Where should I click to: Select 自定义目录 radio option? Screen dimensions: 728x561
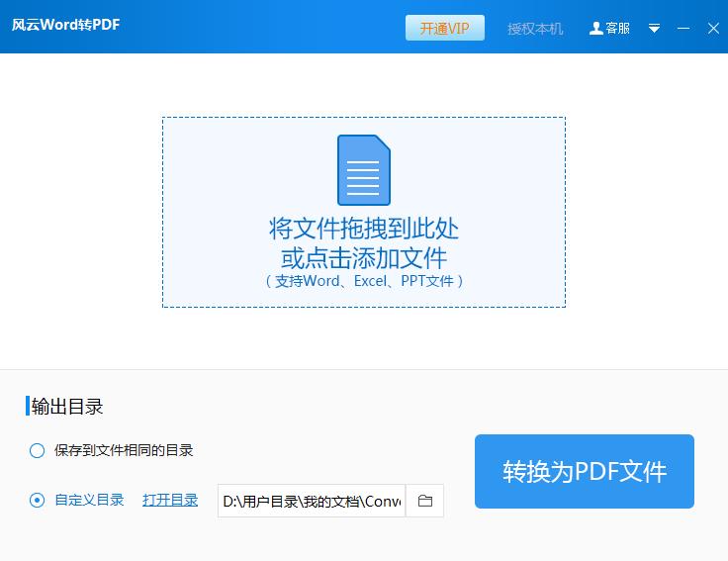coord(38,501)
